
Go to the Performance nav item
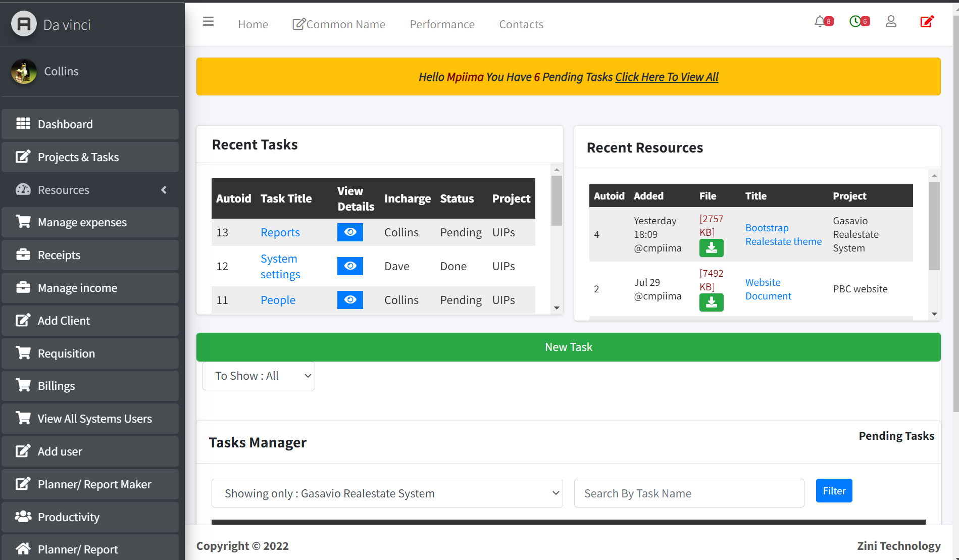[x=442, y=24]
